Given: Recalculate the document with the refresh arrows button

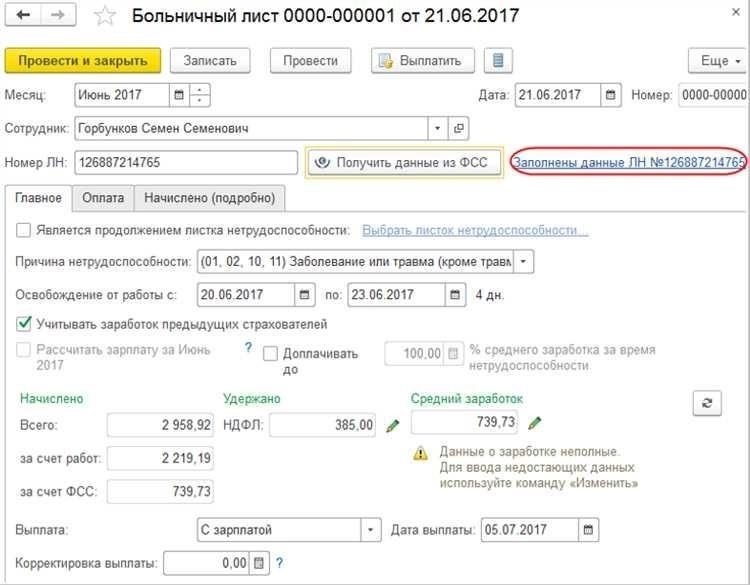Looking at the screenshot, I should pos(707,403).
